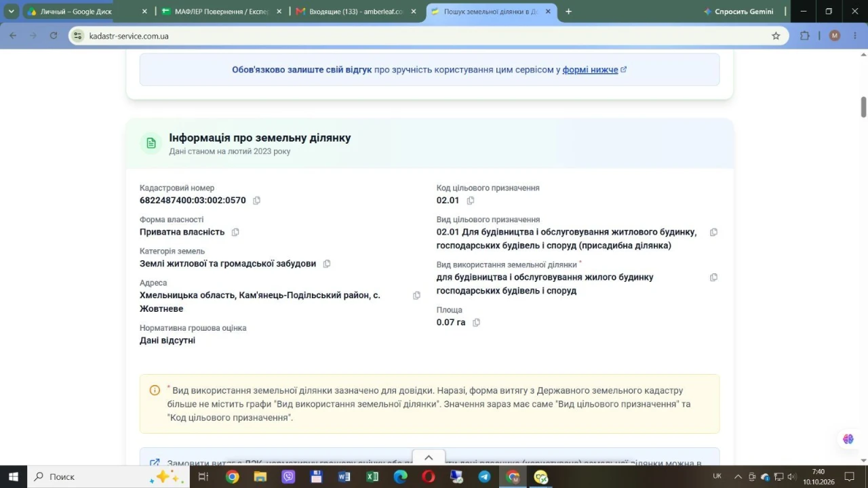Open Opera browser from the taskbar
Viewport: 868px width, 488px height.
pyautogui.click(x=429, y=476)
